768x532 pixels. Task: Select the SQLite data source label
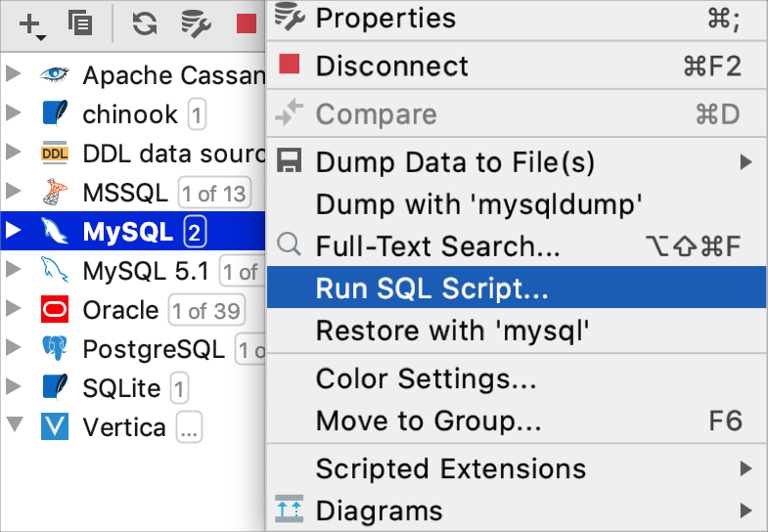click(121, 388)
